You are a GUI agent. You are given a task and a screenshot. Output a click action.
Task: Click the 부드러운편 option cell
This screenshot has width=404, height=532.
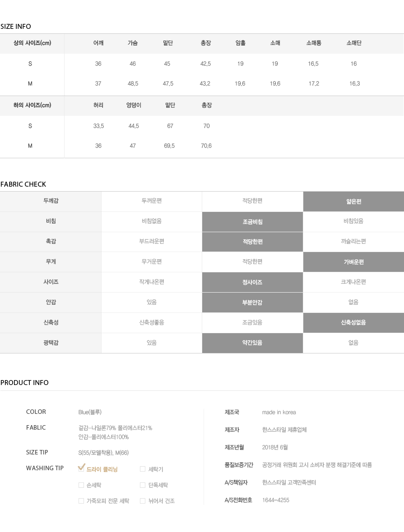tap(152, 241)
